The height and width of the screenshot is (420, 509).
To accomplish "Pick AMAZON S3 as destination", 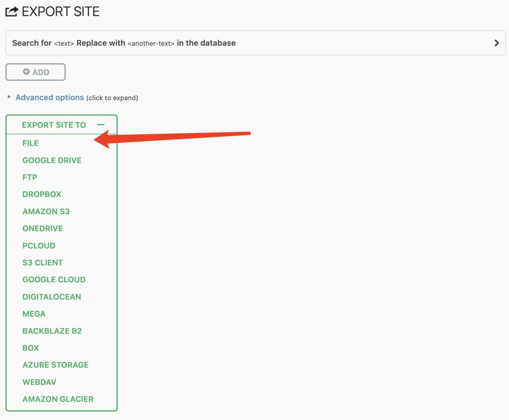I will [46, 211].
